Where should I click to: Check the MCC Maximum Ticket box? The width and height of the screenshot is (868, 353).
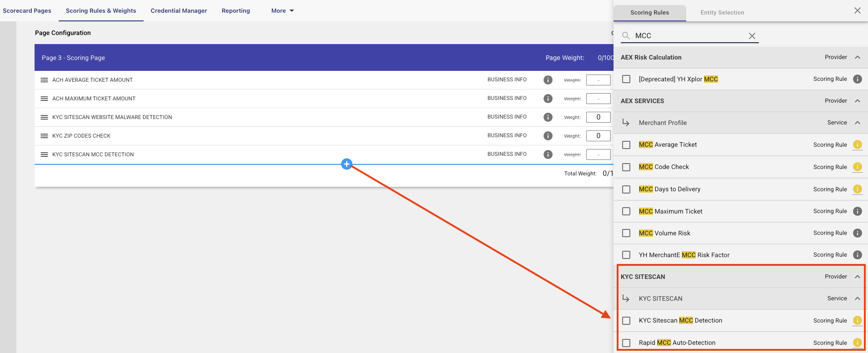coord(626,211)
